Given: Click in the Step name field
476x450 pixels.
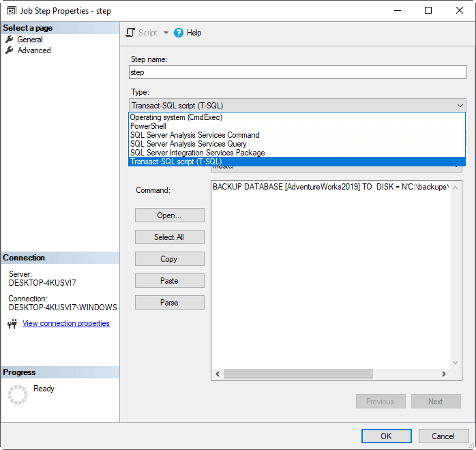Looking at the screenshot, I should (297, 72).
